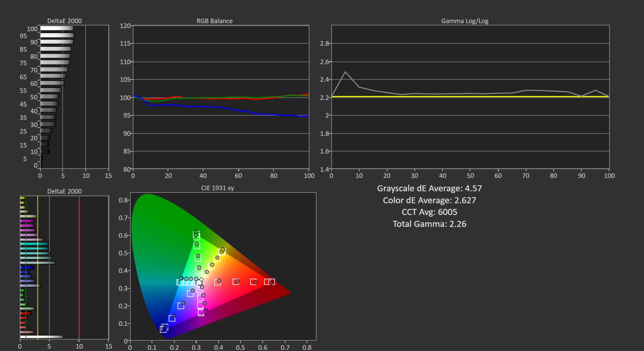Click the white bar at bottom of color DeltaE chart
Image resolution: width=644 pixels, height=351 pixels.
click(x=41, y=337)
